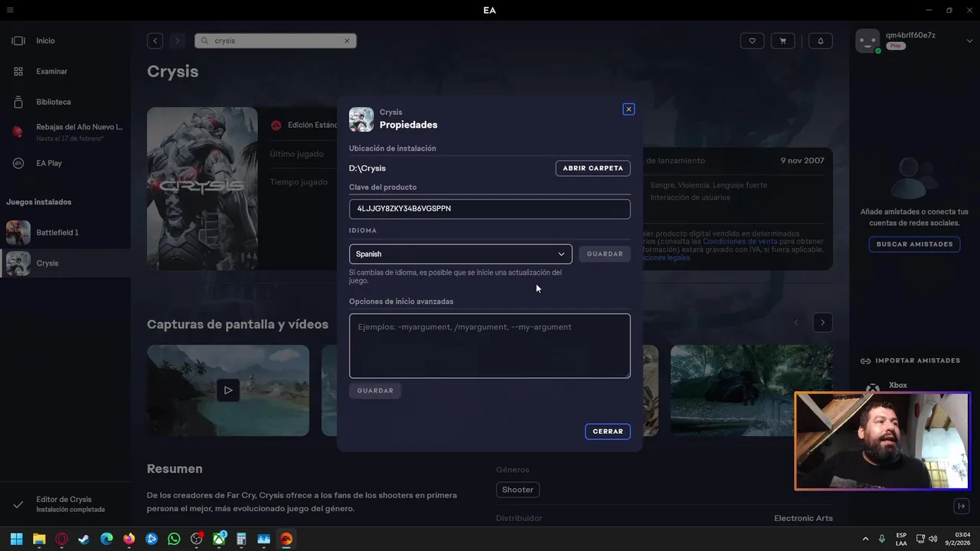Open Rebajas del Año Nuevo Lunar promotion
Screen dimensions: 980x551
(x=65, y=132)
